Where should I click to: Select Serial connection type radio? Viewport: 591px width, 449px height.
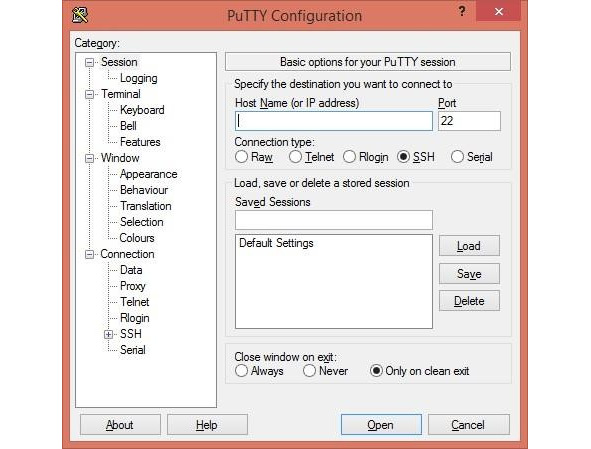(x=457, y=157)
